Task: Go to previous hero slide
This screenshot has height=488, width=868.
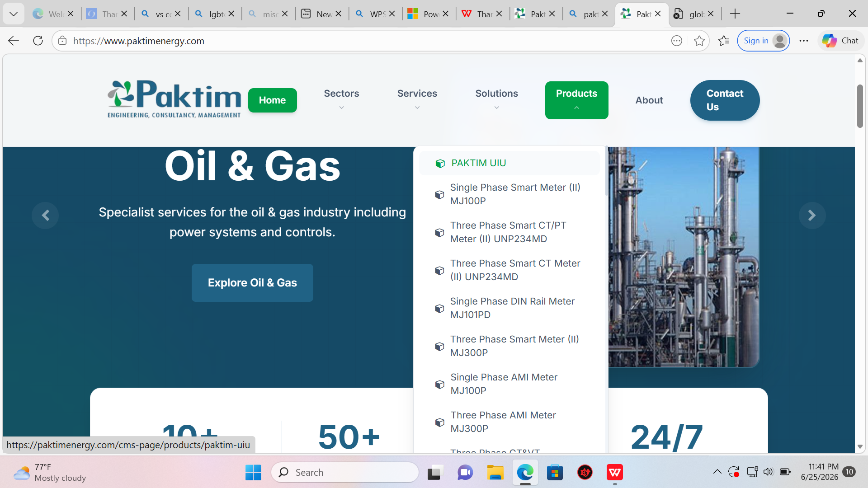Action: 45,216
